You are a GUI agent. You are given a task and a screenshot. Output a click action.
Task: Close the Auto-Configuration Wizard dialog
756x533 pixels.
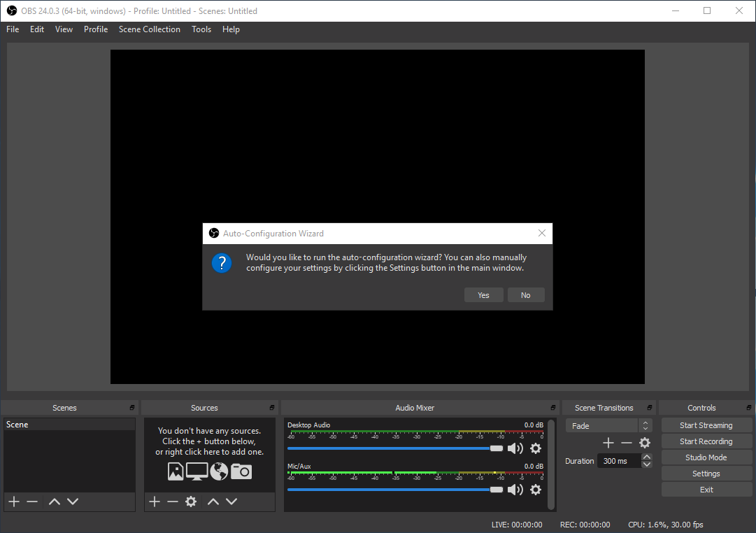(x=542, y=234)
